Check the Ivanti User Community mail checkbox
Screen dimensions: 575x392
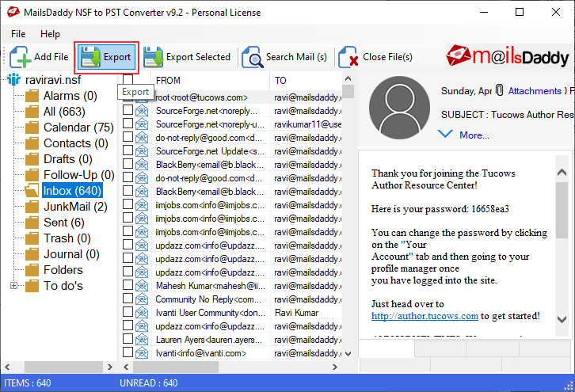128,312
